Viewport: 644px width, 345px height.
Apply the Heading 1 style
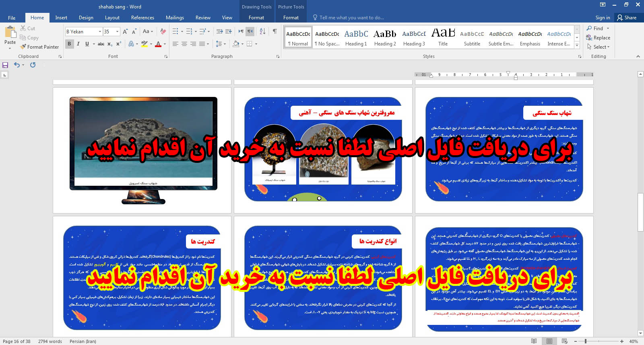pos(356,37)
